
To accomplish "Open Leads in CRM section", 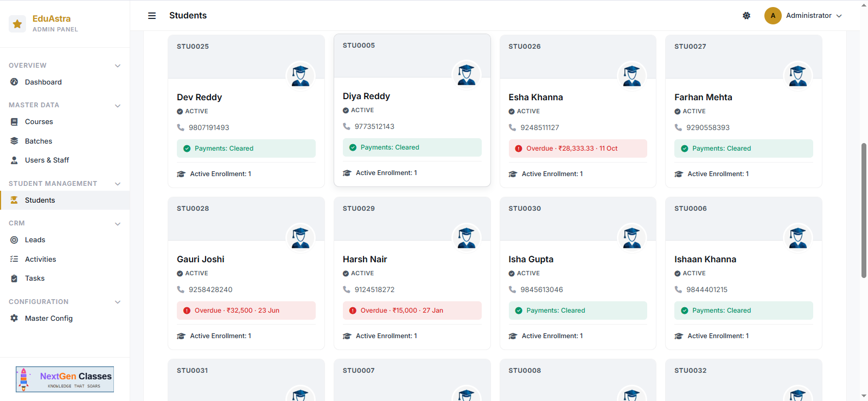I will pos(65,240).
